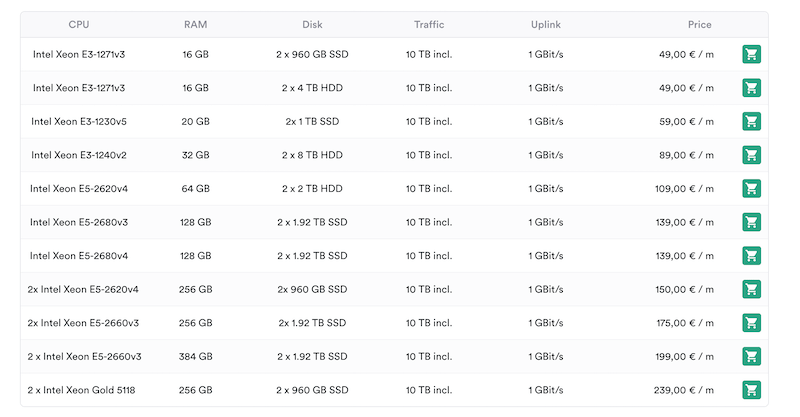Click the Traffic column header

[429, 24]
